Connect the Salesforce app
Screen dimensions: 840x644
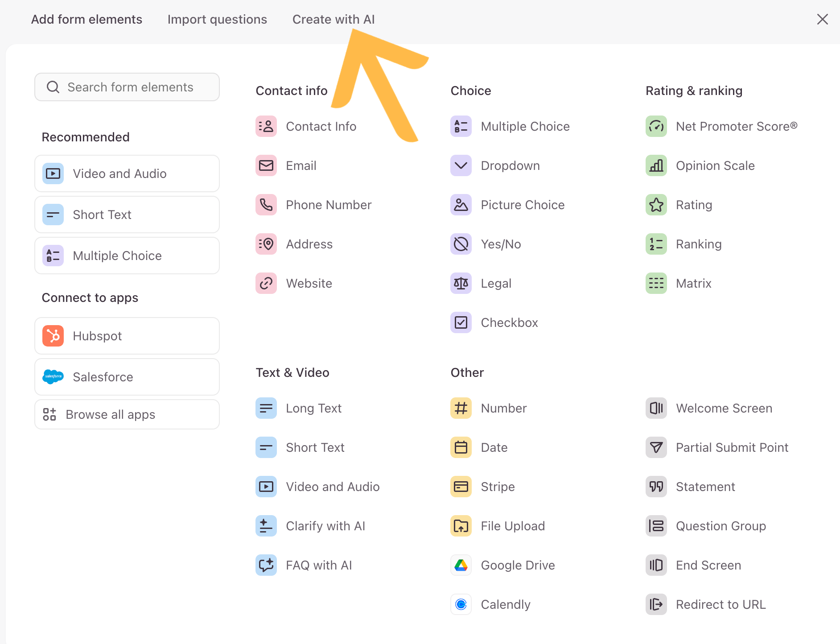point(127,377)
